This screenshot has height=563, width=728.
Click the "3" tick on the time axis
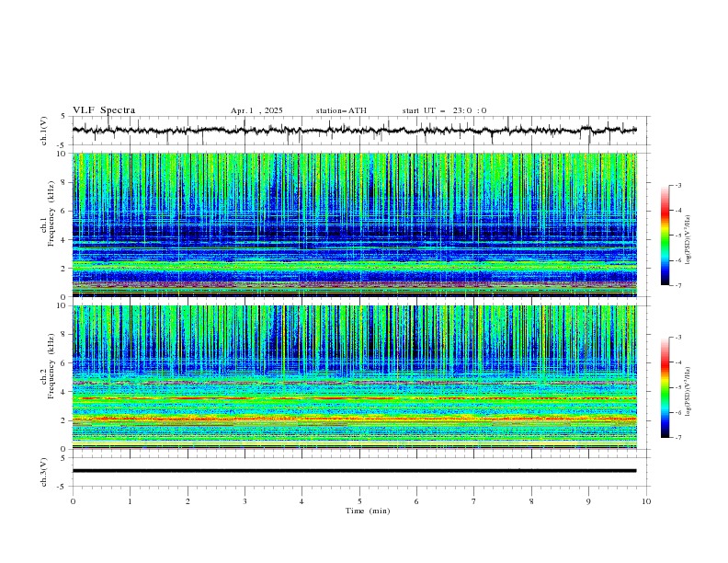coord(245,501)
